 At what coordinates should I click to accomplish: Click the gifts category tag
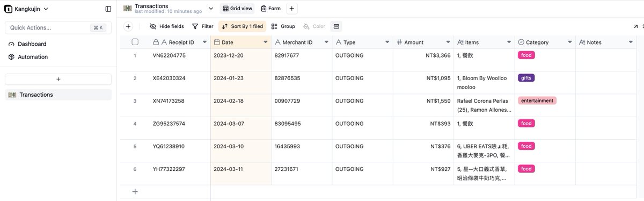(x=526, y=78)
